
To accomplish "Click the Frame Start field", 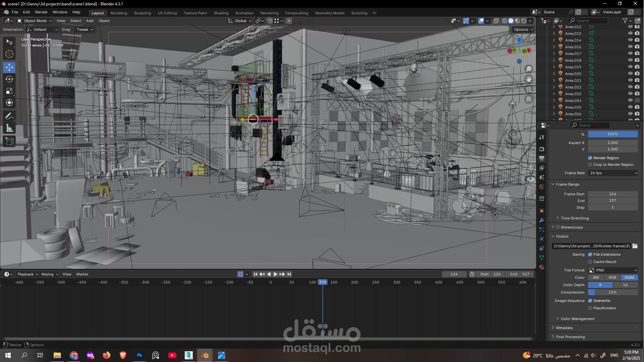I will [613, 194].
